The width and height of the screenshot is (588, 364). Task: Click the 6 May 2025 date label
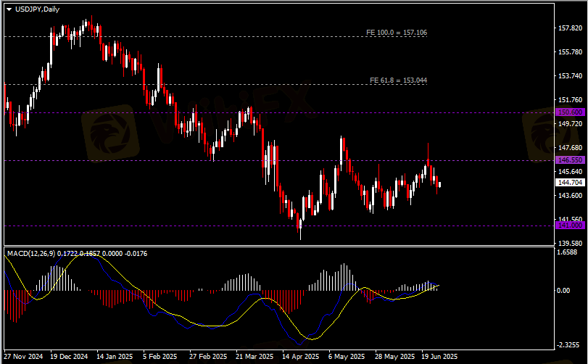pyautogui.click(x=347, y=356)
